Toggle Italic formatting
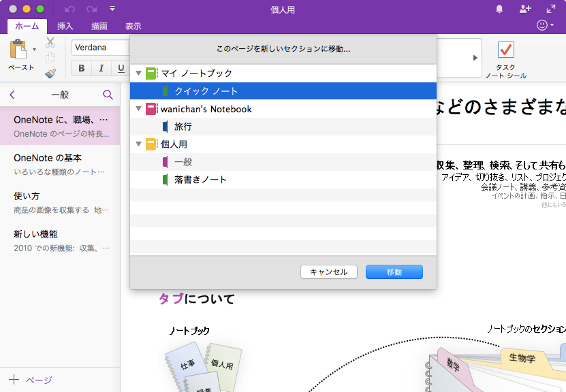Viewport: 566px width, 392px height. click(101, 68)
